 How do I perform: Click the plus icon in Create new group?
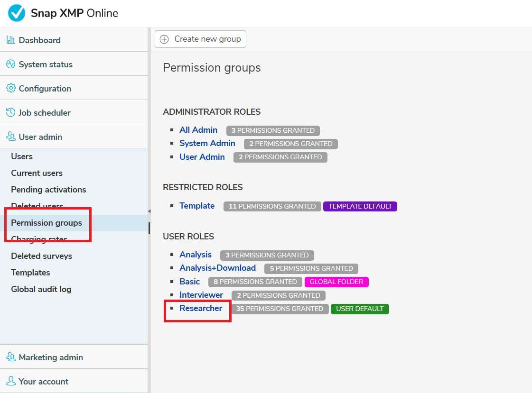tap(164, 39)
